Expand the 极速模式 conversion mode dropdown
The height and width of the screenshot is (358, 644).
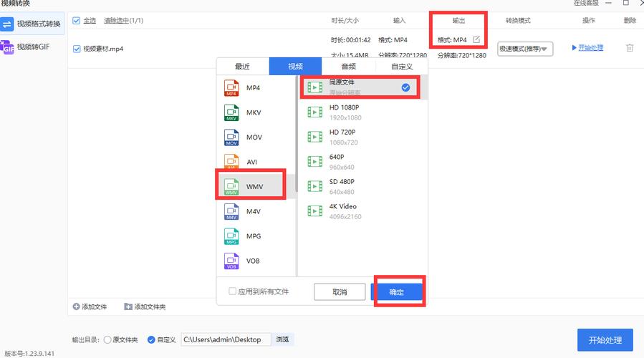point(525,49)
